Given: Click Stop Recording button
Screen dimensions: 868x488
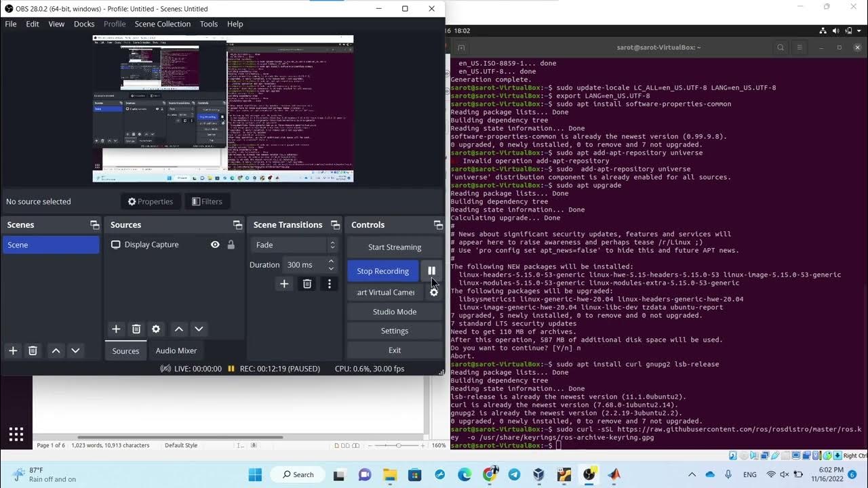Looking at the screenshot, I should [x=383, y=270].
